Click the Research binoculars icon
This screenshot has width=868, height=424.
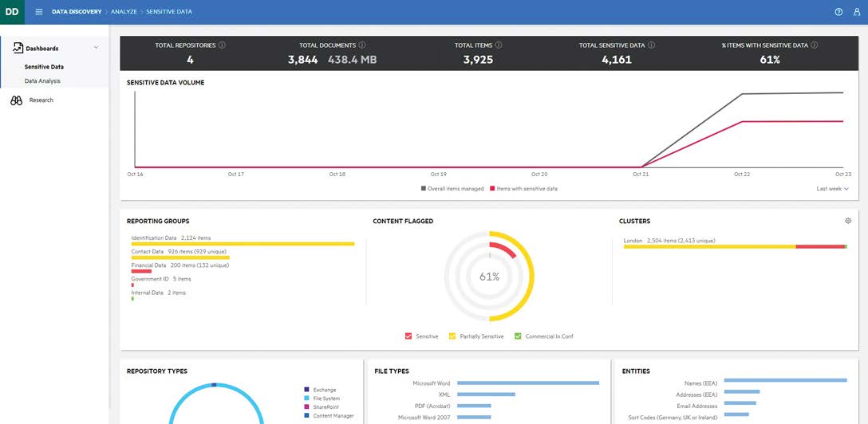pos(16,100)
